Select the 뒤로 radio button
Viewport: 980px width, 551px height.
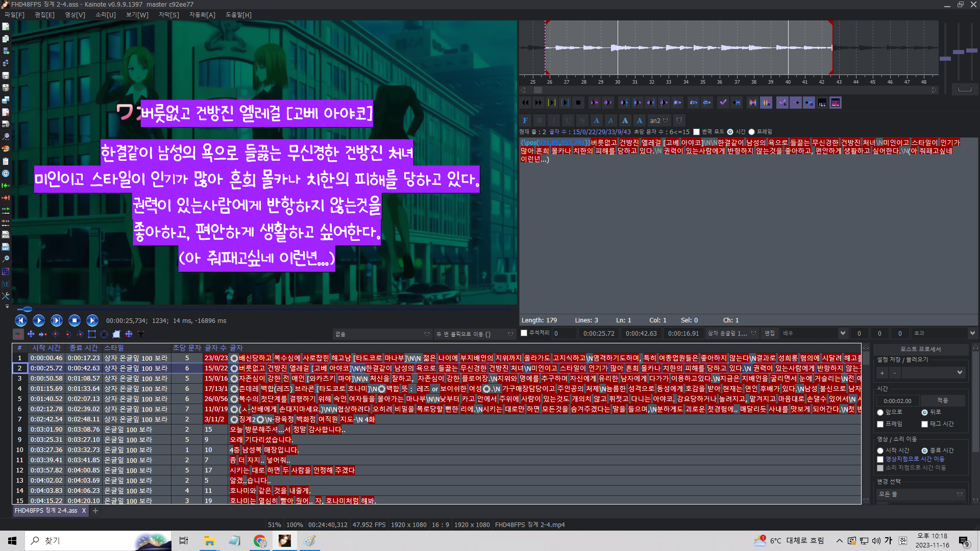924,412
